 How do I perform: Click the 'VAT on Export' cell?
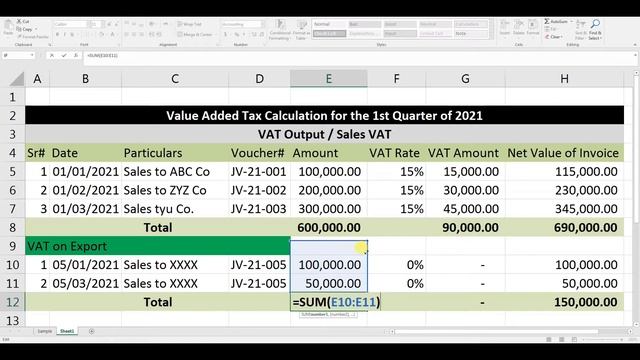coord(158,246)
